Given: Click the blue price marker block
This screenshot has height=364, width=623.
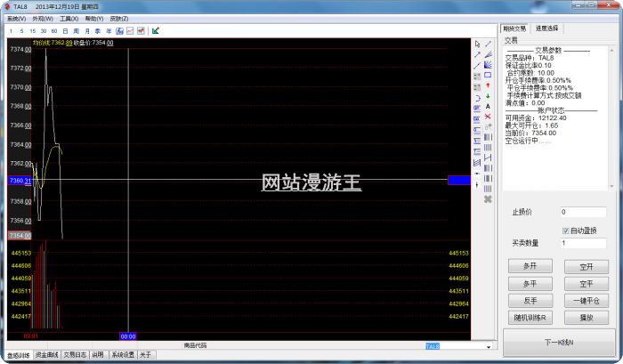Looking at the screenshot, I should [x=459, y=180].
